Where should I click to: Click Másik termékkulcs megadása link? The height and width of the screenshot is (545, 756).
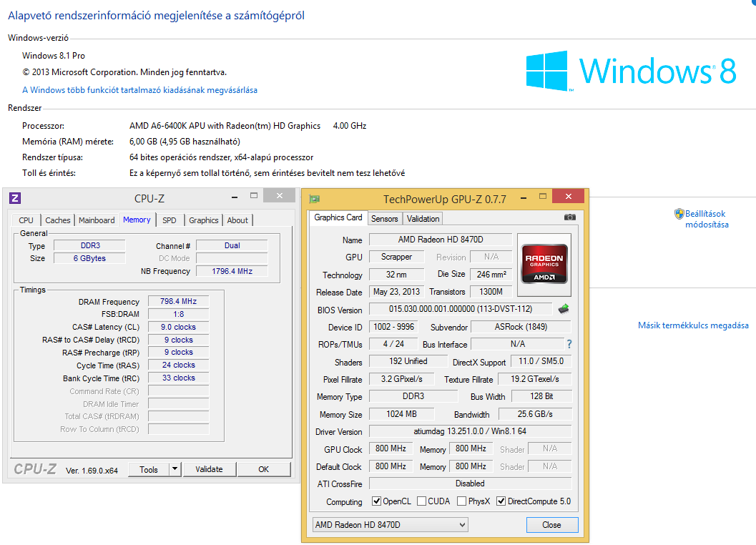(x=693, y=325)
